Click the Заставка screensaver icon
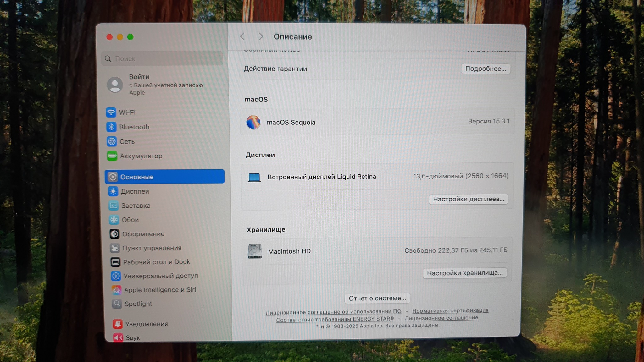The height and width of the screenshot is (362, 644). (114, 206)
